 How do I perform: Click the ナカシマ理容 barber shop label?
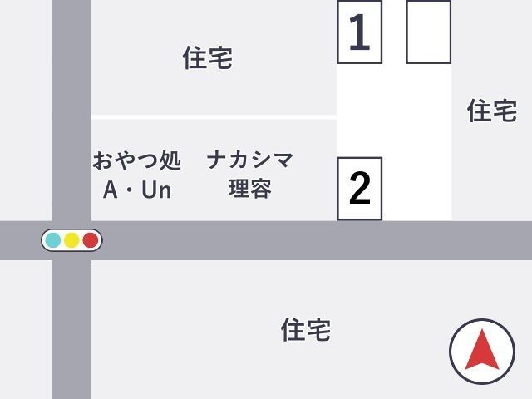point(250,174)
